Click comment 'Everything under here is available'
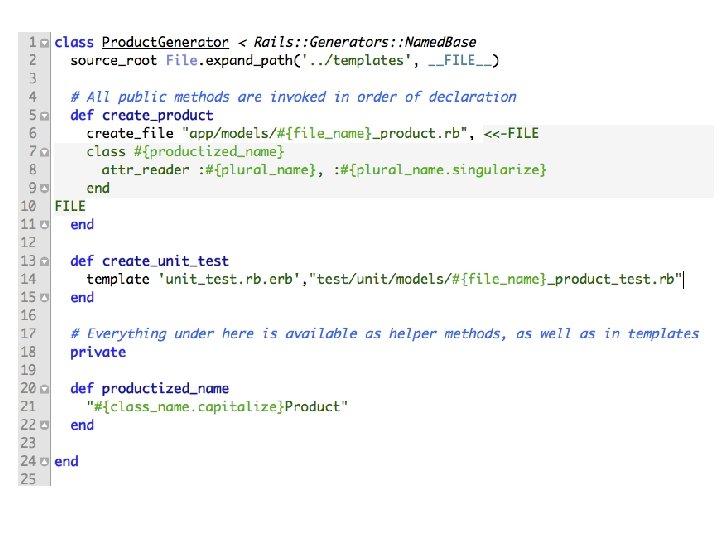 coord(214,334)
